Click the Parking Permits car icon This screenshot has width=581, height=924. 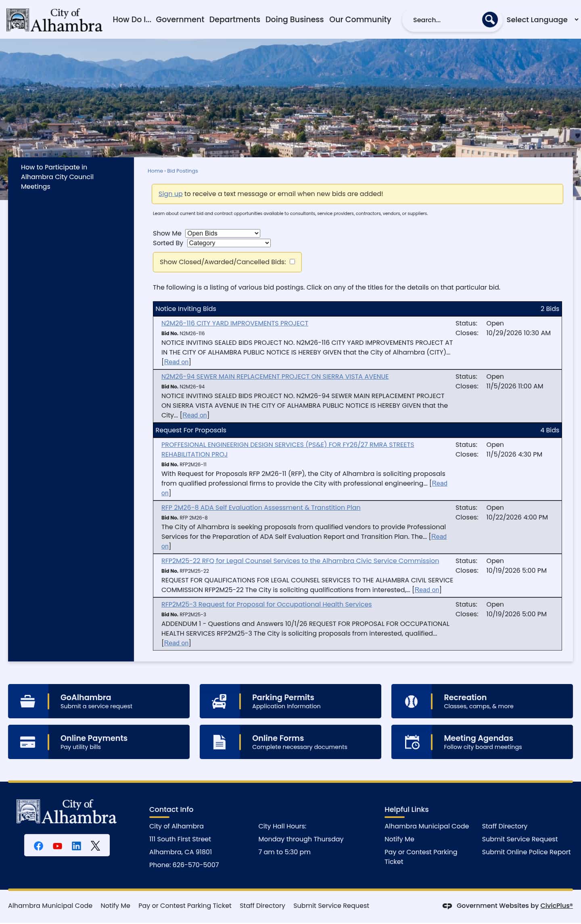tap(219, 701)
